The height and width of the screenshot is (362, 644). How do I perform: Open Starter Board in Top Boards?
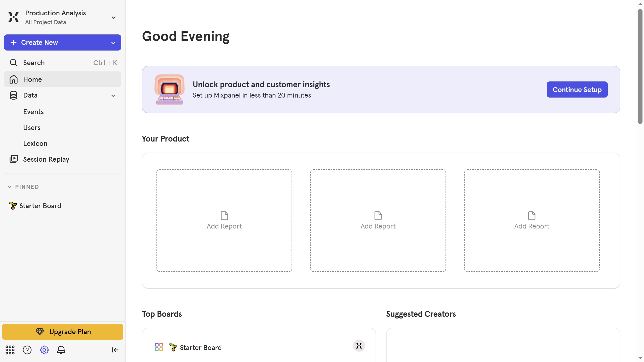[201, 347]
